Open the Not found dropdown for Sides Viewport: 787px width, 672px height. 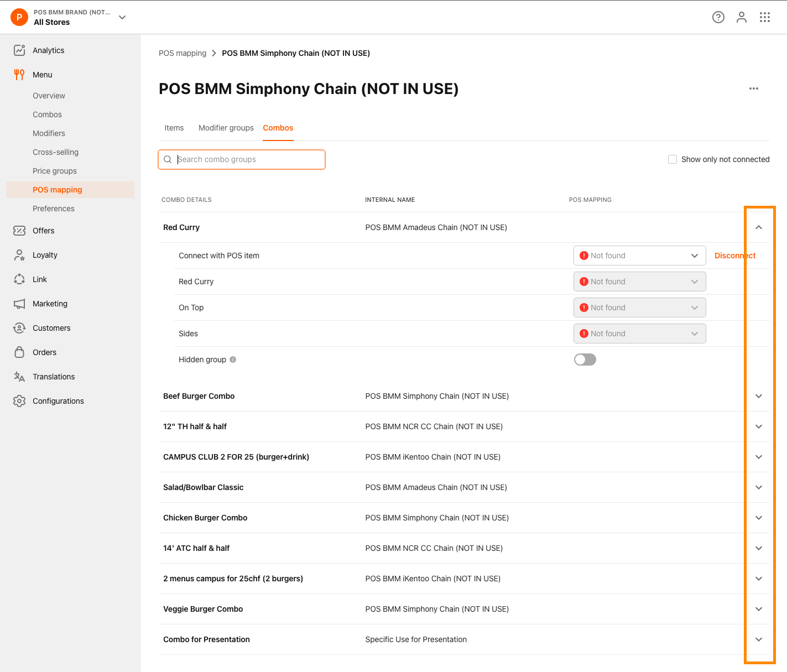(x=639, y=334)
